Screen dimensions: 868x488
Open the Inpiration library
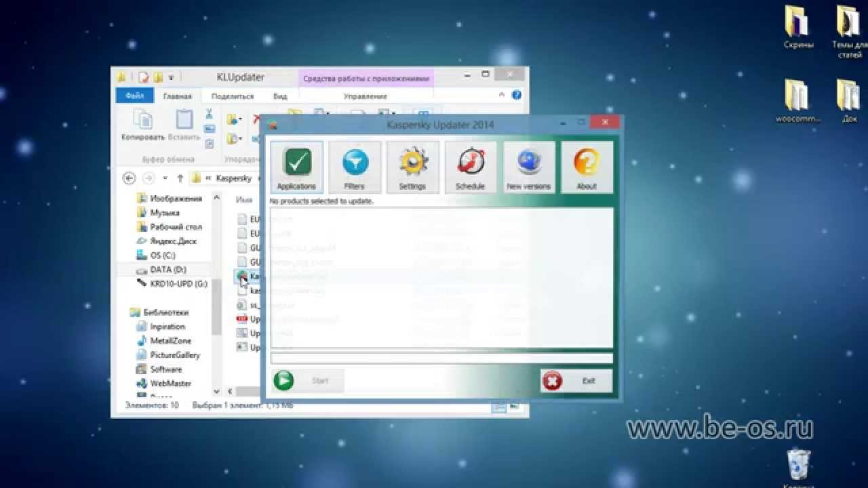point(161,327)
